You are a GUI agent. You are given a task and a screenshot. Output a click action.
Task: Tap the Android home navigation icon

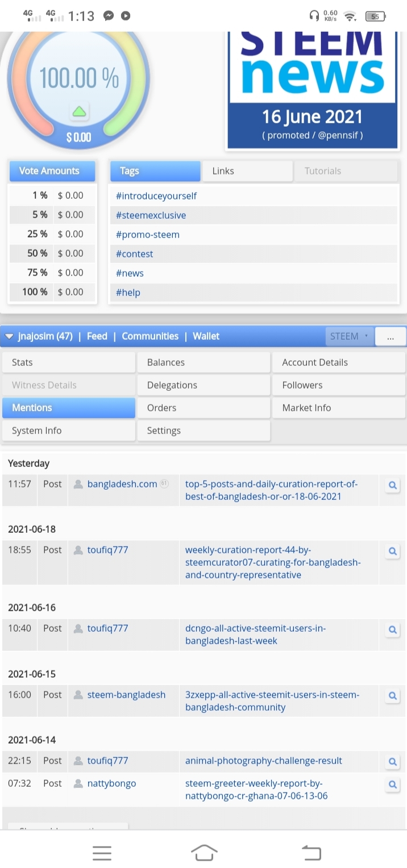coord(204,852)
